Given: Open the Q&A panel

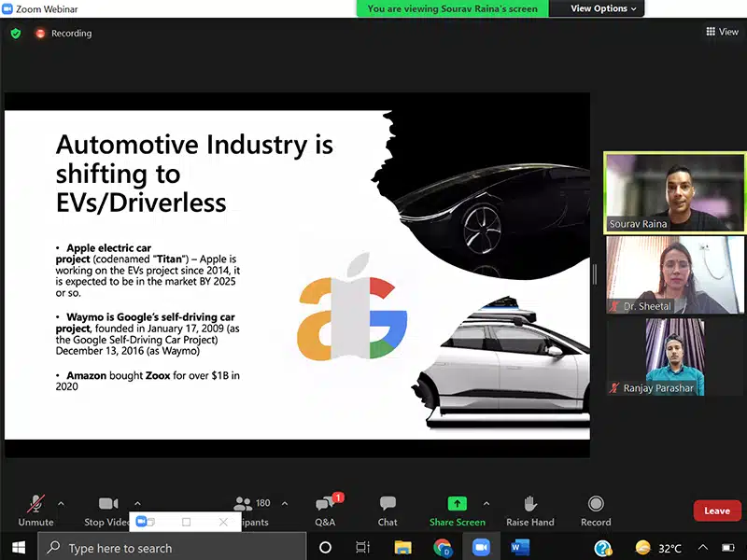Looking at the screenshot, I should (325, 505).
